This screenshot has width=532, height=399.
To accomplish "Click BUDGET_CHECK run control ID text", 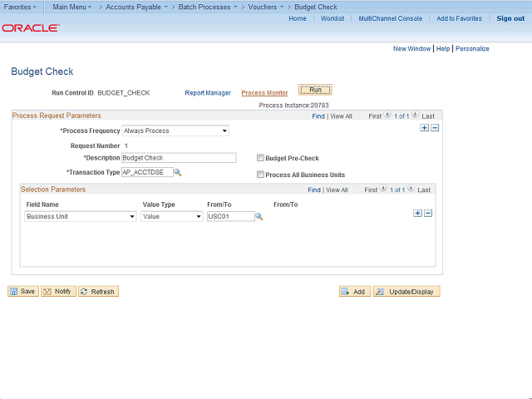I will tap(124, 93).
